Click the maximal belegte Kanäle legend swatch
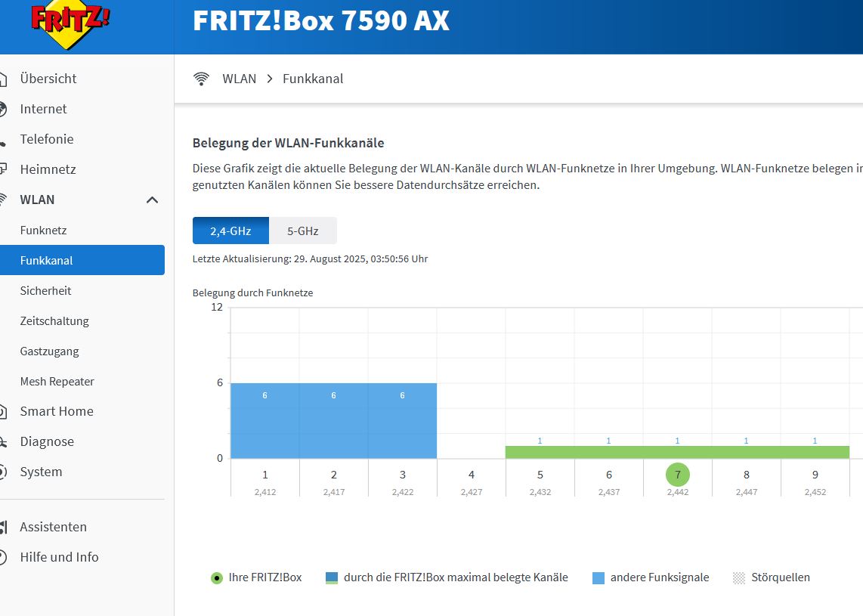Viewport: 863px width, 616px height. click(331, 578)
